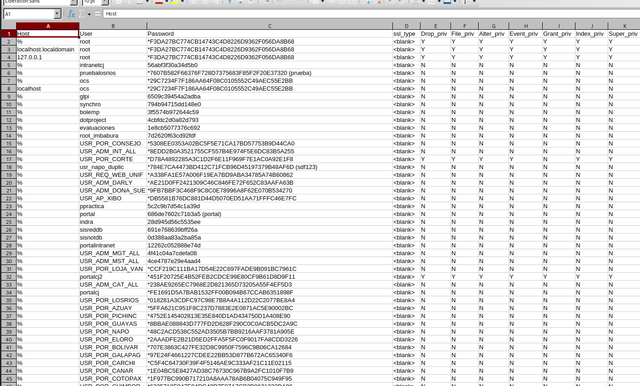Image resolution: width=640 pixels, height=386 pixels.
Task: Click password cell 6509c39454a2adba
Action: click(x=269, y=97)
